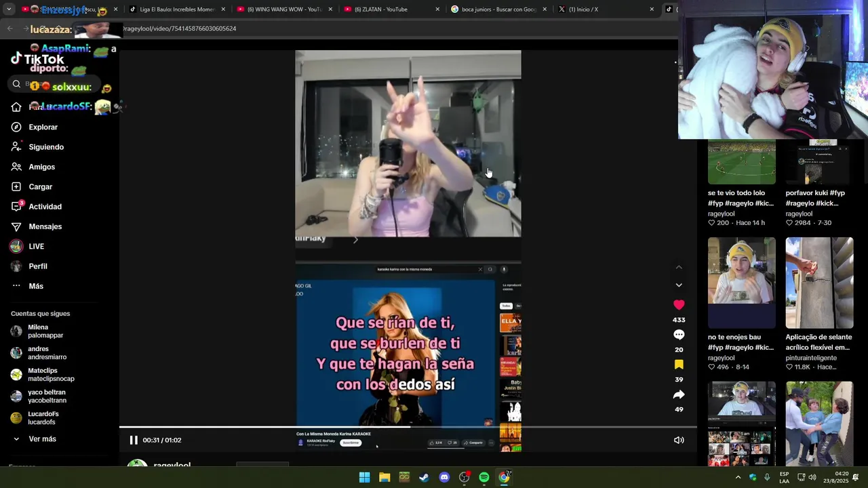Open Steam from taskbar
This screenshot has height=488, width=868.
[424, 477]
